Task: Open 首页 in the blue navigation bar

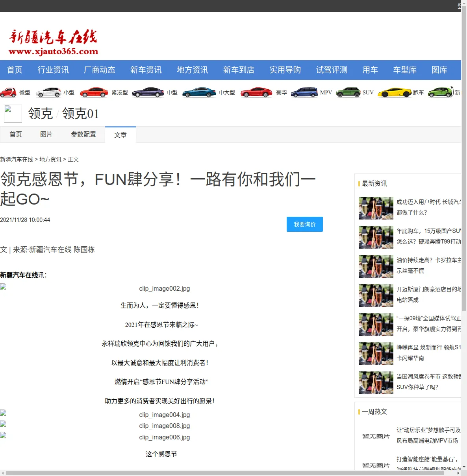Action: [x=15, y=70]
